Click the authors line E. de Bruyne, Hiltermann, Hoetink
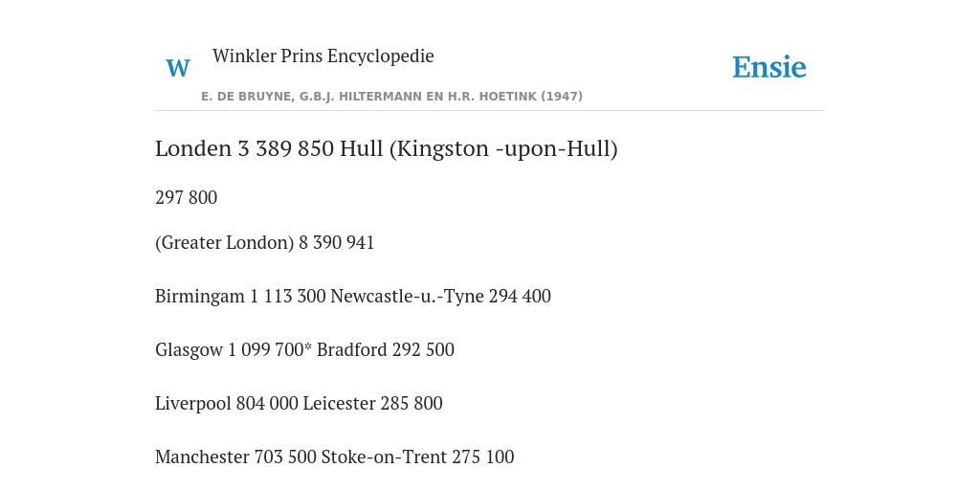The image size is (980, 490). click(391, 97)
